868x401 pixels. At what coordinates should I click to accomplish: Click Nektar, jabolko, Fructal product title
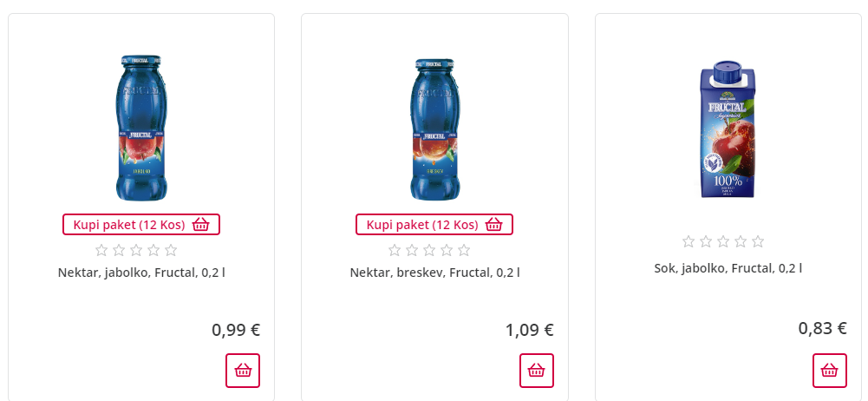(x=141, y=273)
